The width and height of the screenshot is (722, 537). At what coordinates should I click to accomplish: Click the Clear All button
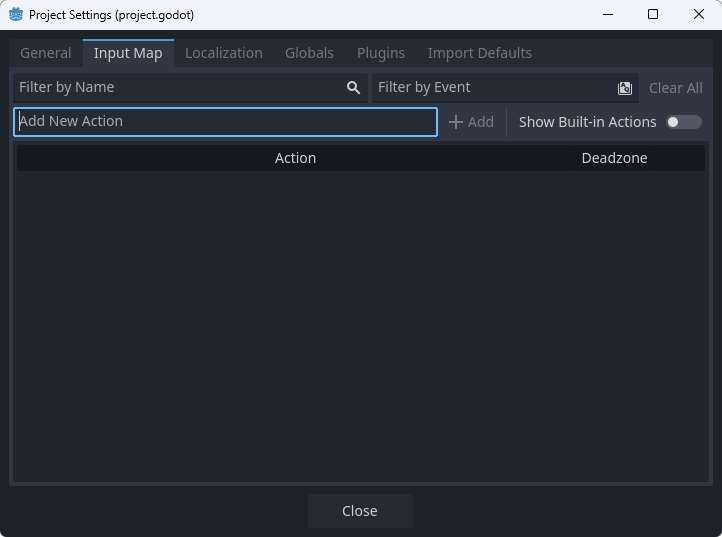675,88
